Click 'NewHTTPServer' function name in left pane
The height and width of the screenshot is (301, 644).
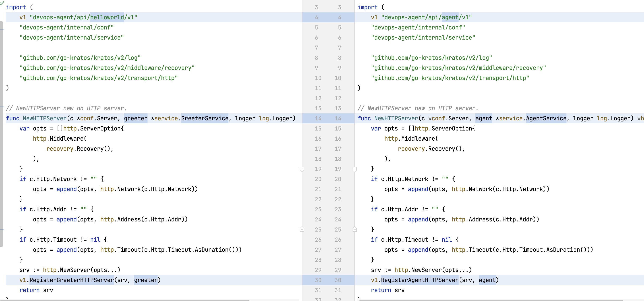point(45,119)
